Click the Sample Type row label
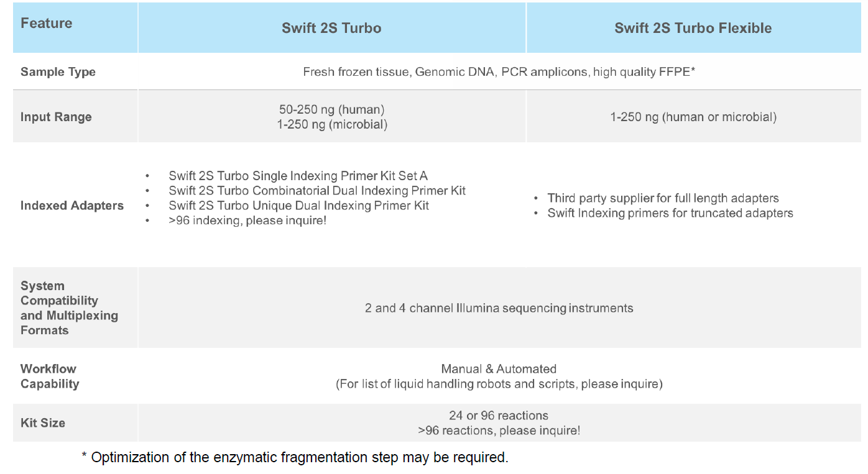 pos(58,72)
